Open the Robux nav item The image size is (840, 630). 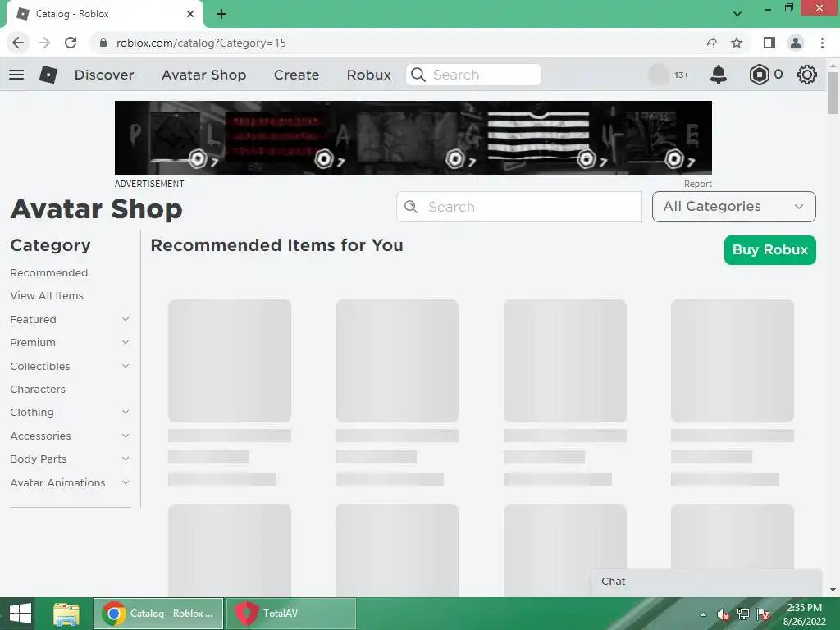pos(368,75)
